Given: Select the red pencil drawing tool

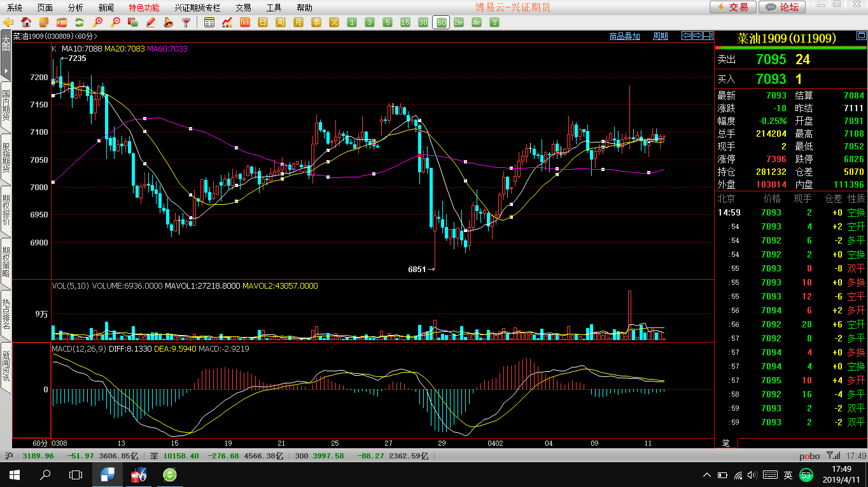Looking at the screenshot, I should tap(151, 22).
